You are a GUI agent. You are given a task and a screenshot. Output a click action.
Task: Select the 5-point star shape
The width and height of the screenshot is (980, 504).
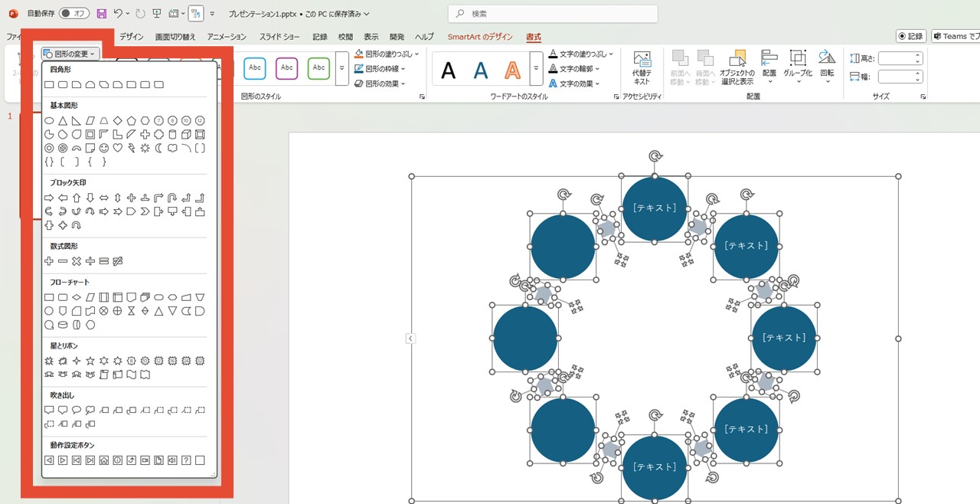pos(90,361)
